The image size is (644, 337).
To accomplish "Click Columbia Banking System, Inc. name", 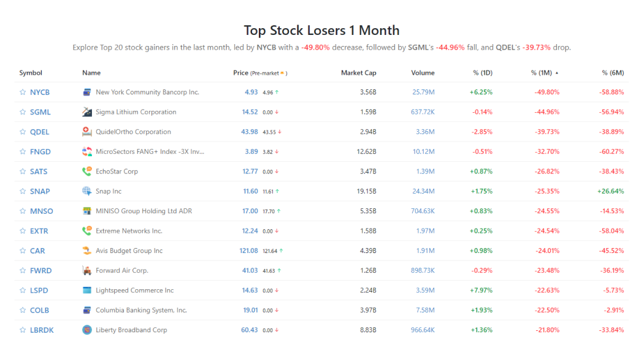I will (141, 310).
